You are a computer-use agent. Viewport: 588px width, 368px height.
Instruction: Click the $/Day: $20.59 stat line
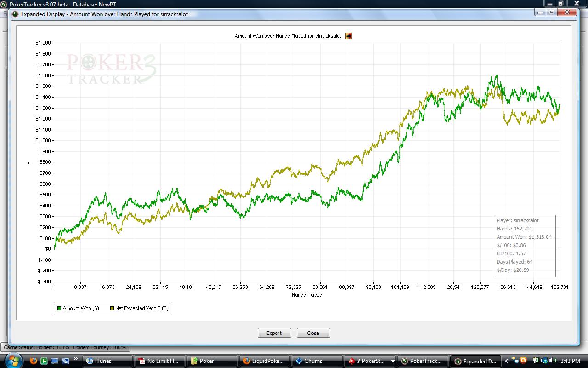tap(513, 270)
